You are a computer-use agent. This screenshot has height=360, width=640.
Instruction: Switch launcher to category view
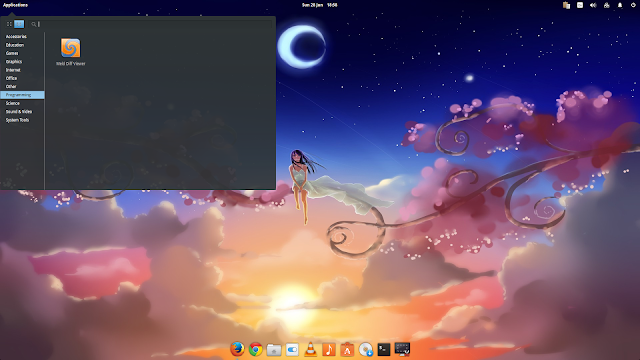click(x=19, y=24)
